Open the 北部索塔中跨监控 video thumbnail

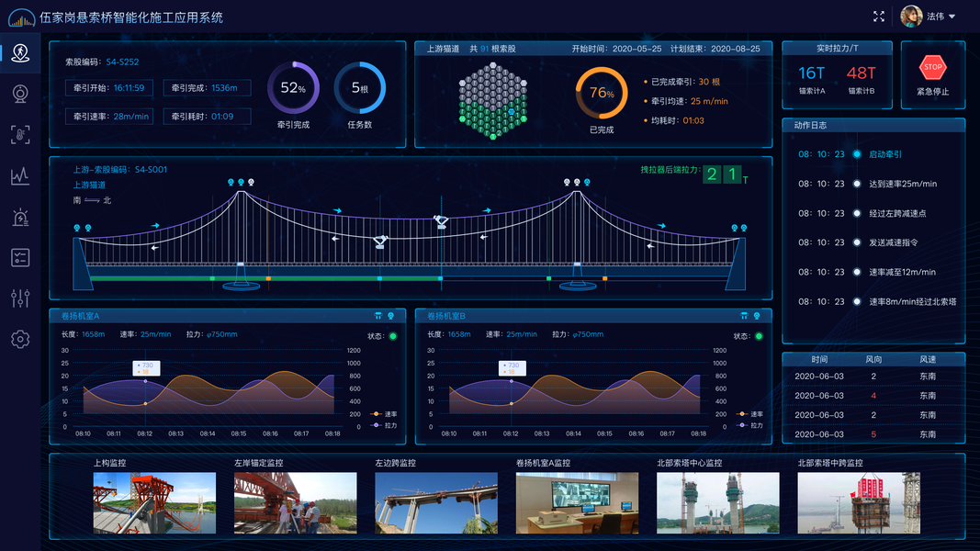pos(859,503)
